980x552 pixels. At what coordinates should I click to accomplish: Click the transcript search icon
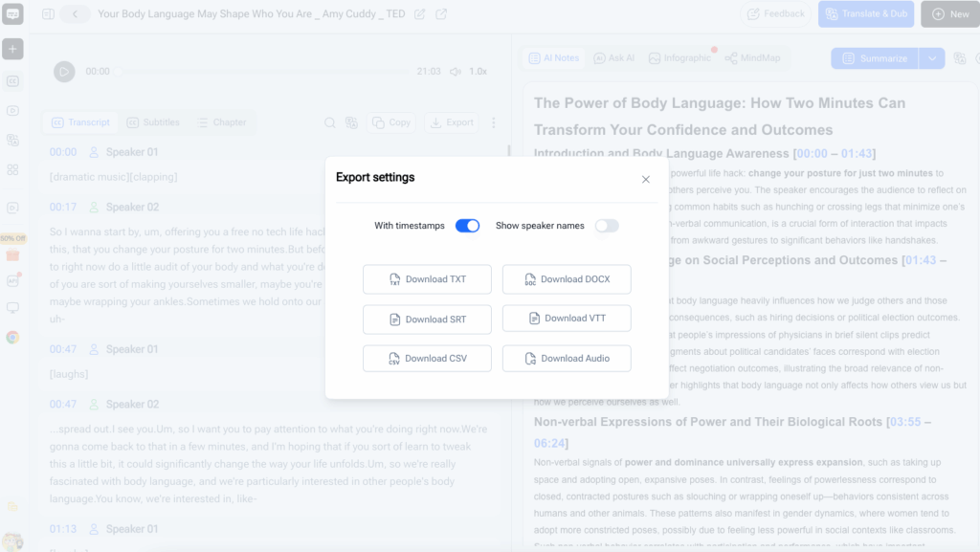coord(329,122)
